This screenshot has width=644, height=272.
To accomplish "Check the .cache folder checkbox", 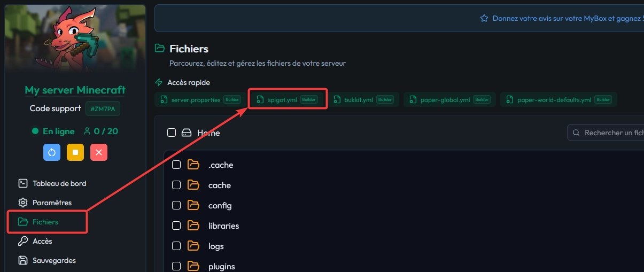I will click(176, 165).
